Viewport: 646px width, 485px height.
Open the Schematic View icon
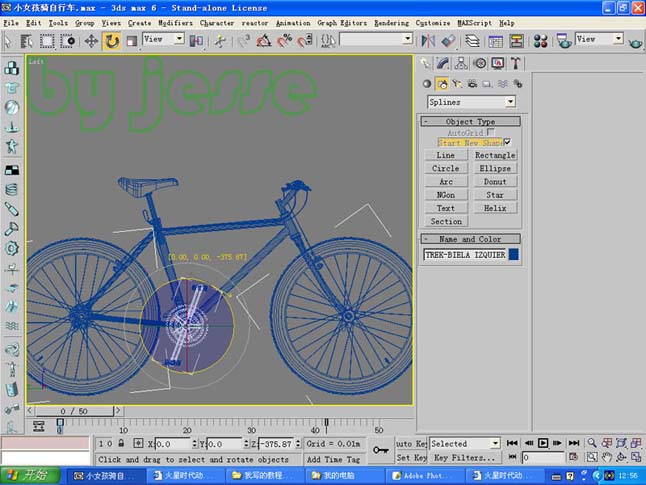pos(516,41)
